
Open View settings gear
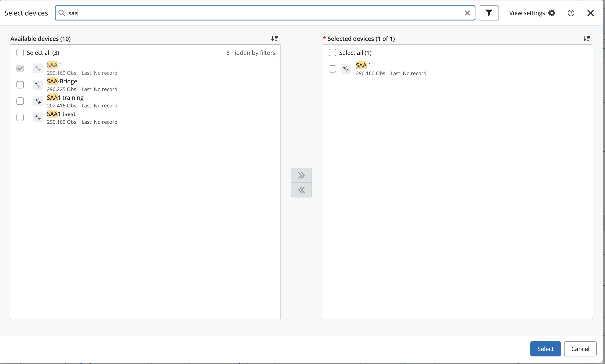[552, 13]
